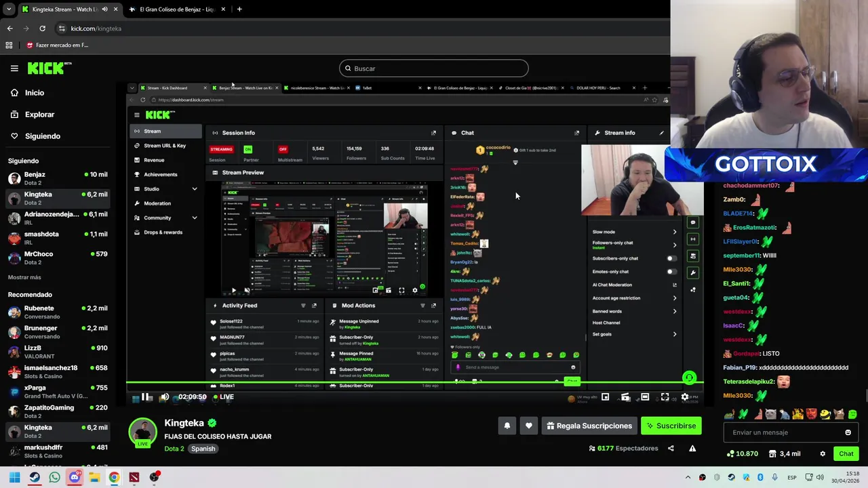868x488 pixels.
Task: Click username Fabian_P19 in the chat
Action: pos(740,367)
